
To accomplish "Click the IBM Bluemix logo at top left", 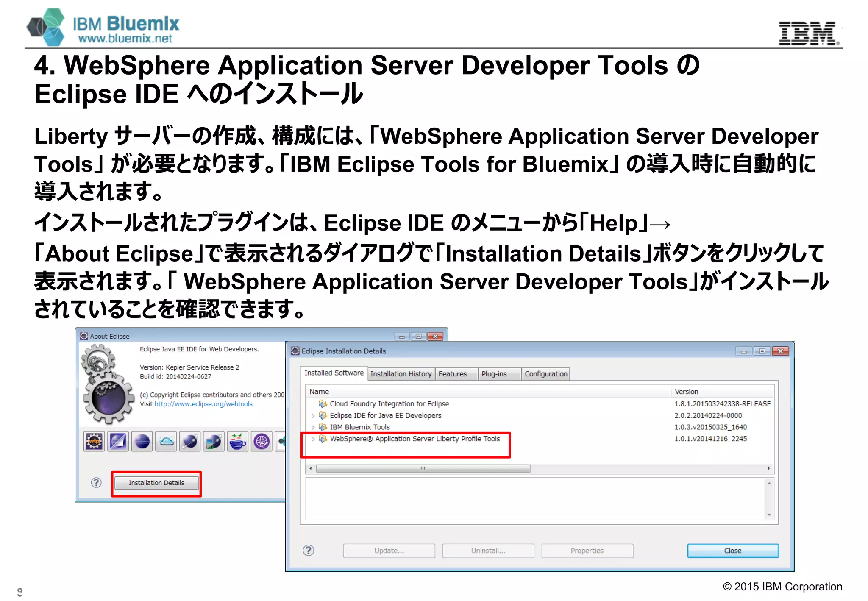I will click(103, 27).
